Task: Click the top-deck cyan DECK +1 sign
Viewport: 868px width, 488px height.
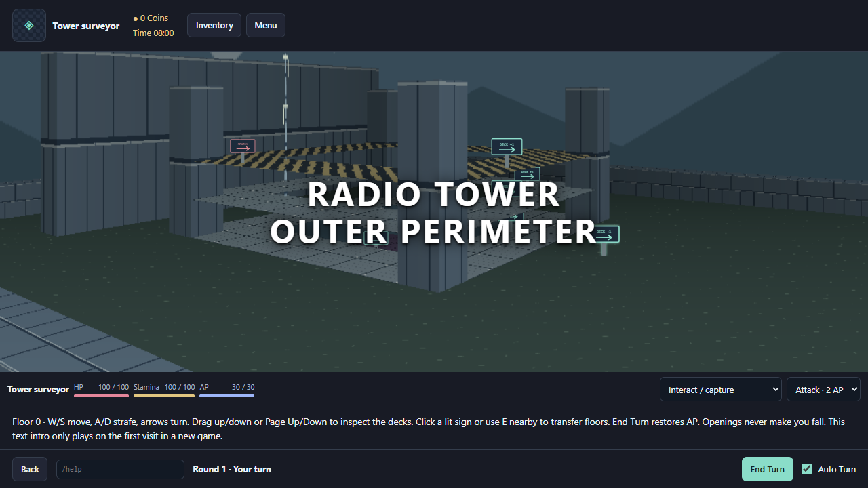Action: click(x=507, y=146)
